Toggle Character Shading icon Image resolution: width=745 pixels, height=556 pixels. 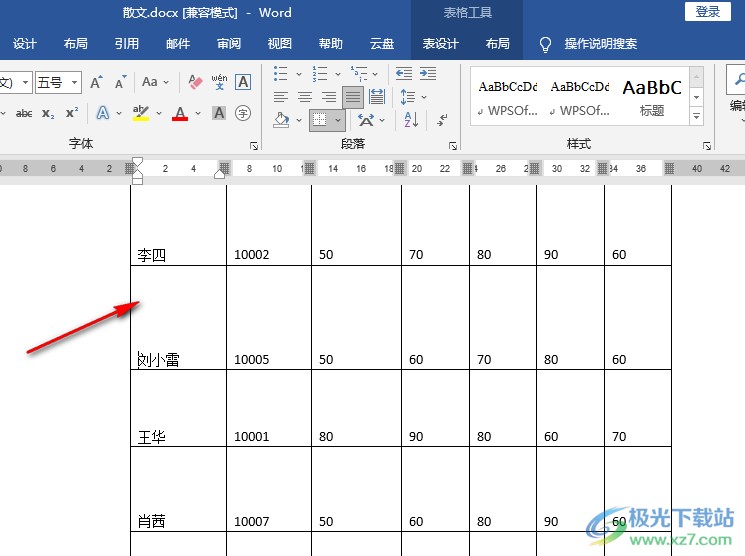tap(219, 113)
